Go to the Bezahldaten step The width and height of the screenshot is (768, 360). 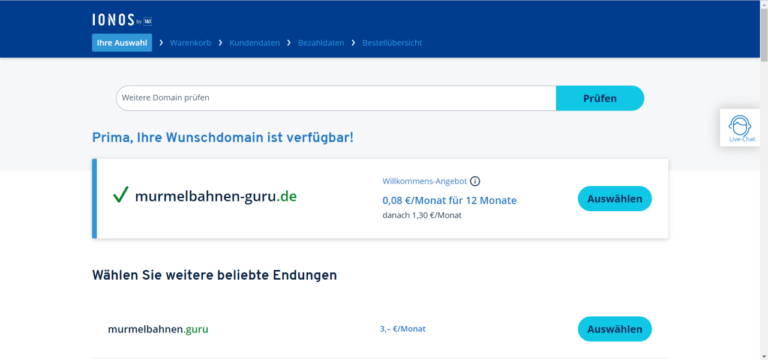(321, 43)
